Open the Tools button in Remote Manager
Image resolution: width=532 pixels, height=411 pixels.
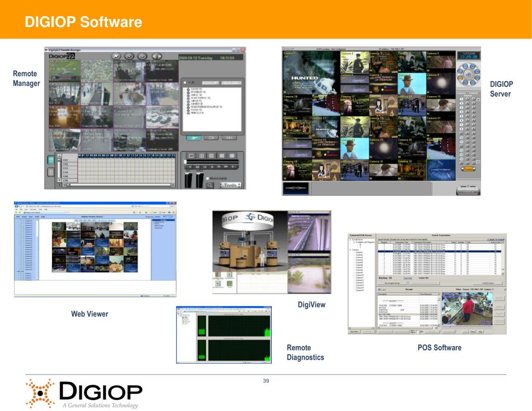(x=230, y=185)
